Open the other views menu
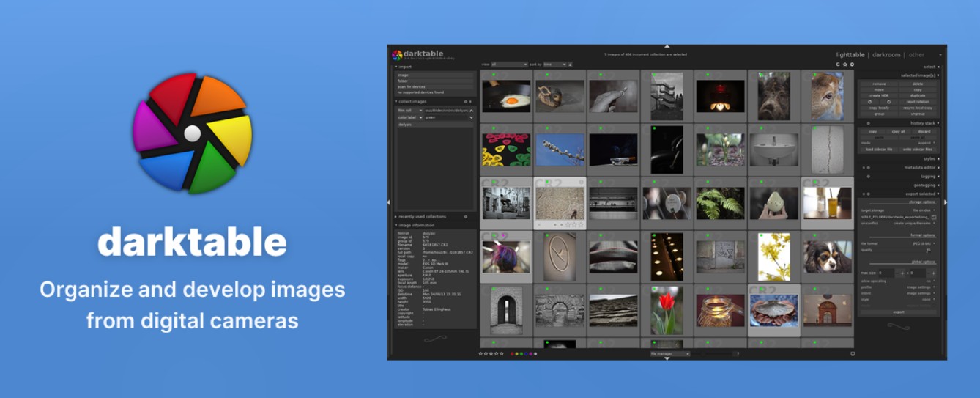Viewport: 980px width, 398px height. tap(917, 55)
